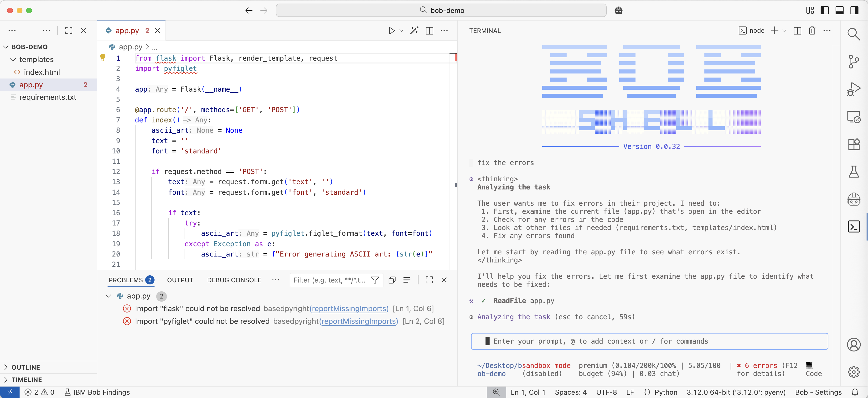868x398 pixels.
Task: Select requirements.txt in the explorer
Action: click(x=47, y=98)
